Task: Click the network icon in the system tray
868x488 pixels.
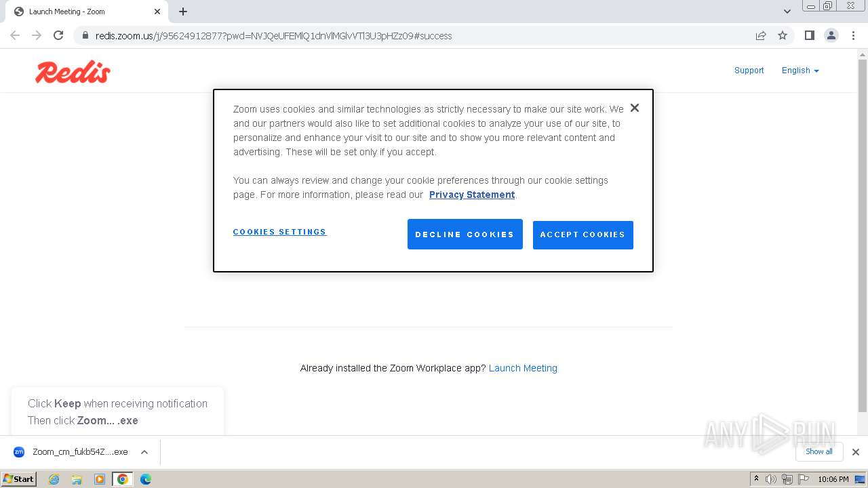Action: 787,479
